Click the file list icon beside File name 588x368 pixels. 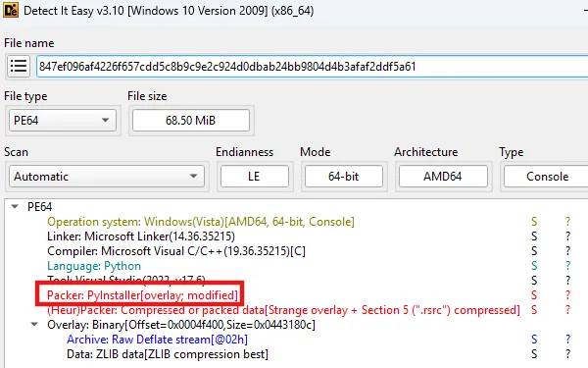click(19, 67)
